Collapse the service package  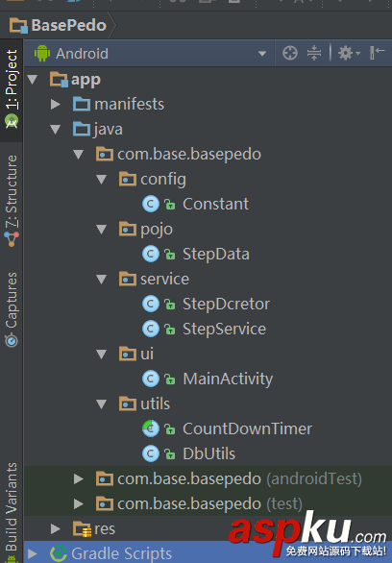click(x=102, y=279)
